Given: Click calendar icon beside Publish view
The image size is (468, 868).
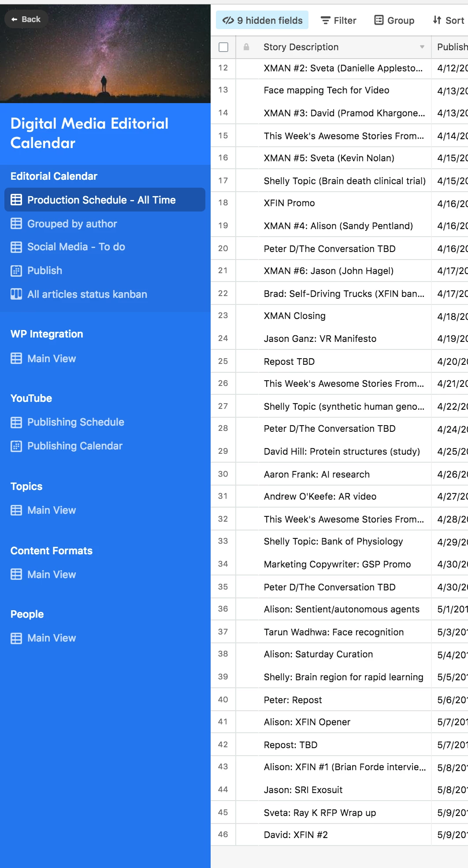Looking at the screenshot, I should [16, 271].
